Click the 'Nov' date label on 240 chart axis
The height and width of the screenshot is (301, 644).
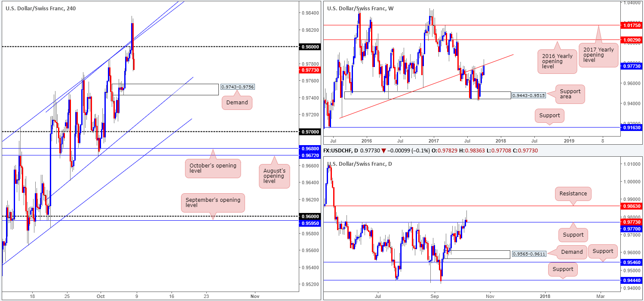(255, 296)
